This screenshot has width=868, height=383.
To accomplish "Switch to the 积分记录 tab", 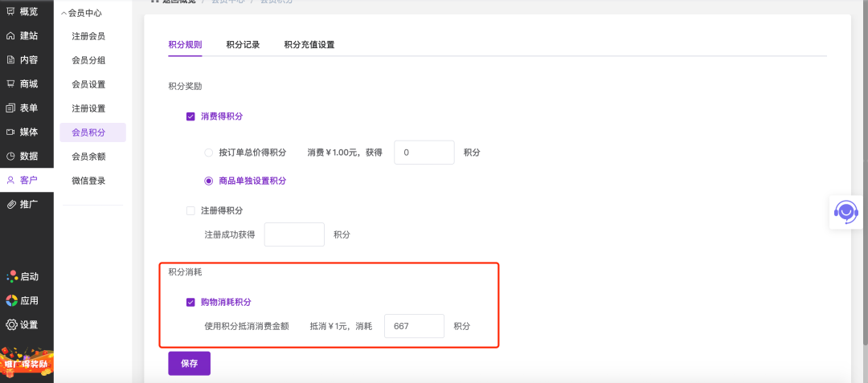I will 243,45.
